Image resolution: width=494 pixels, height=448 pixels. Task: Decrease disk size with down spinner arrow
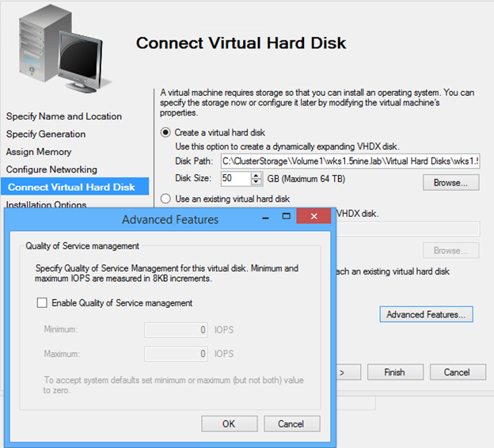tap(256, 182)
